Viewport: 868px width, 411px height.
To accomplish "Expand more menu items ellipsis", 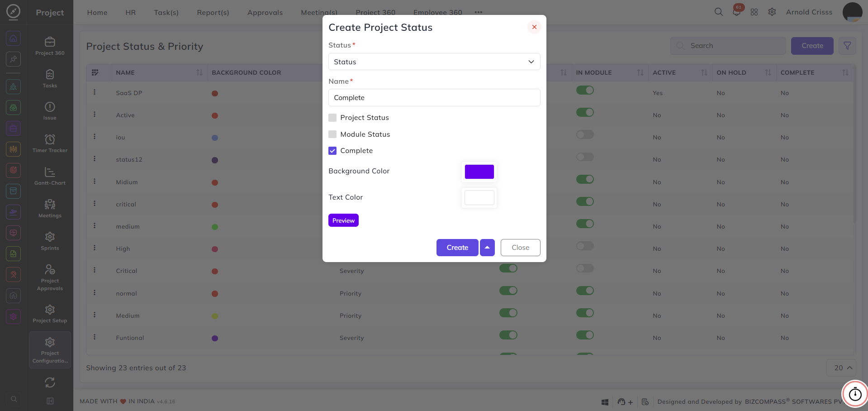I will (x=479, y=12).
